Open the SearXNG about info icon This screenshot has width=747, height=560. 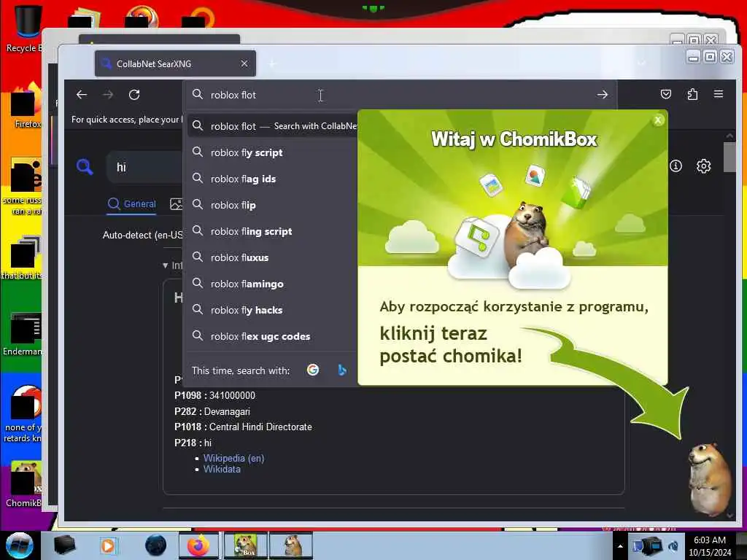[x=676, y=166]
